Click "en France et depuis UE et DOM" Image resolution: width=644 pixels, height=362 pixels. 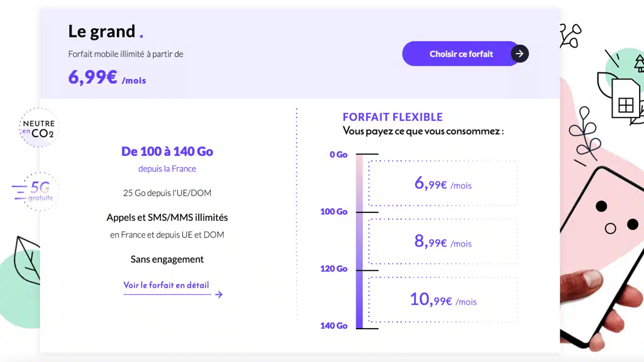167,234
